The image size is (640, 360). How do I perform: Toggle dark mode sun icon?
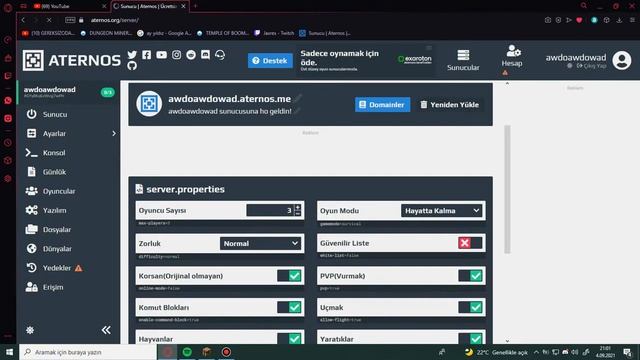tap(30, 330)
